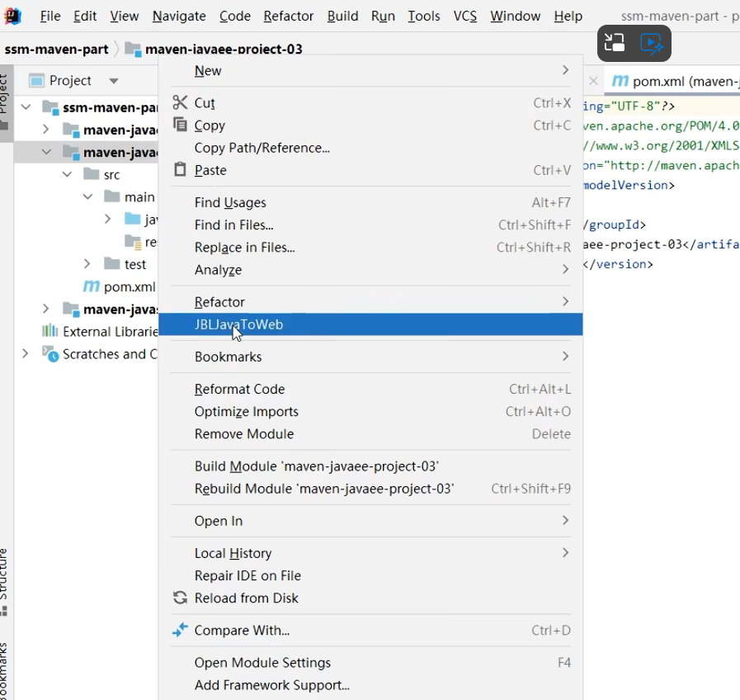Expand the New submenu arrow
The width and height of the screenshot is (740, 700).
(565, 70)
